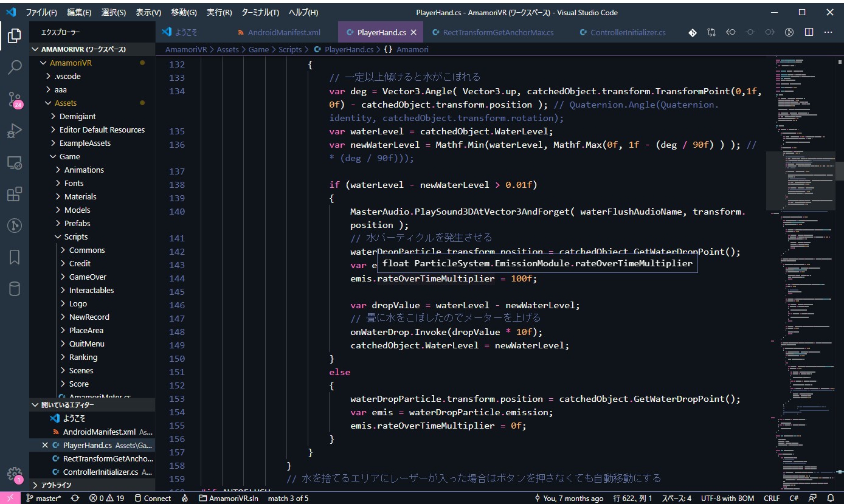Switch to the RectTransformGetAnchorMax.cs tab
844x504 pixels.
pyautogui.click(x=498, y=32)
